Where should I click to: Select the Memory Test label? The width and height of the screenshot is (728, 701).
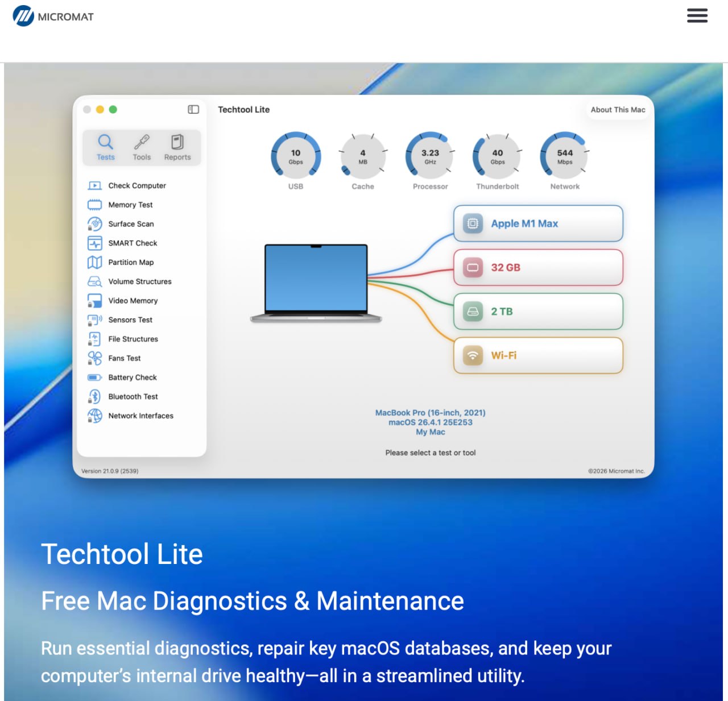[130, 205]
